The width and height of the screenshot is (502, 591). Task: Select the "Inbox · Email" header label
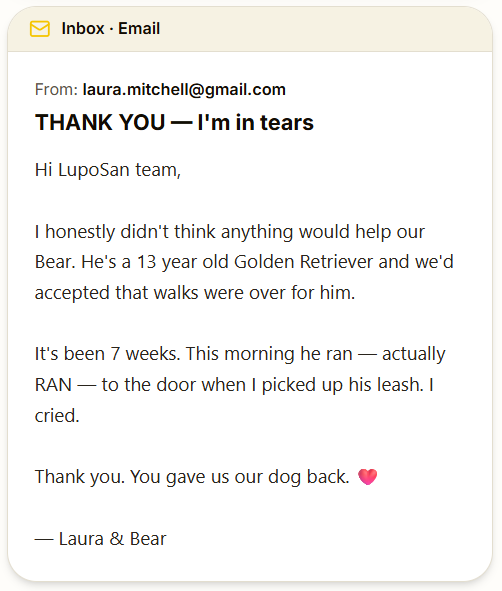110,29
